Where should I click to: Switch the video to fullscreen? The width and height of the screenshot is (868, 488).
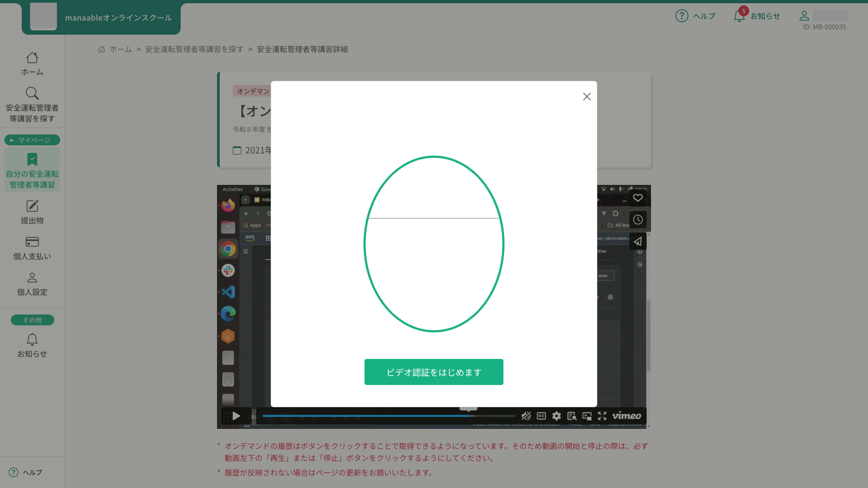click(x=602, y=416)
